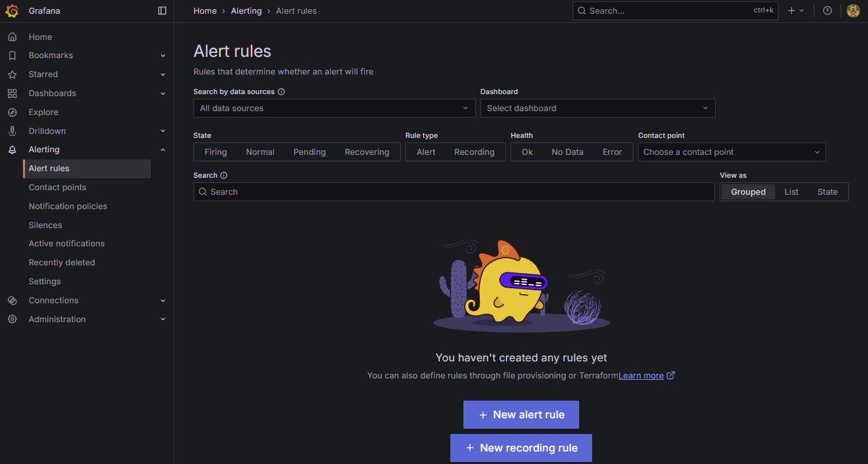The width and height of the screenshot is (868, 464).
Task: Open the user profile avatar
Action: tap(852, 10)
